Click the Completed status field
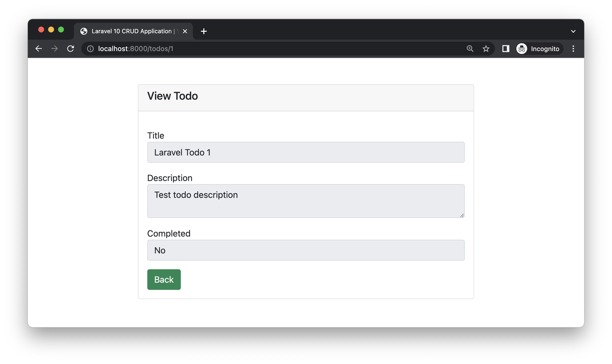Screen dimensions: 612x364 (306, 250)
